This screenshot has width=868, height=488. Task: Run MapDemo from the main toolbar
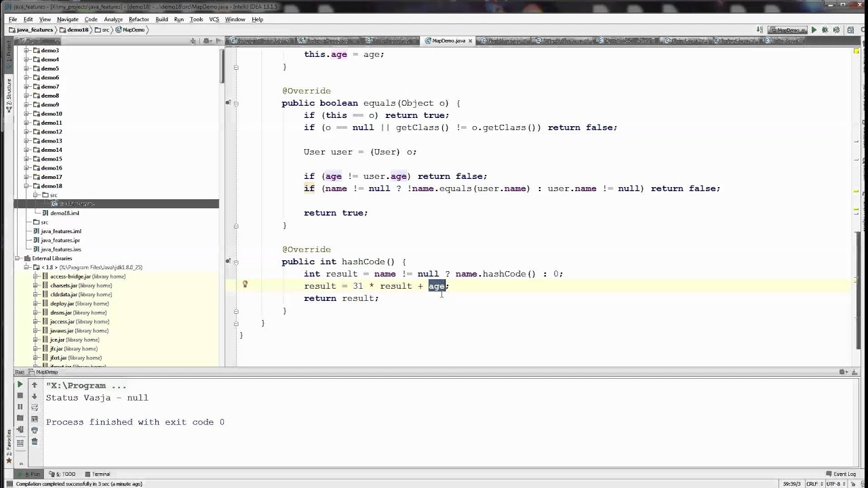[814, 30]
